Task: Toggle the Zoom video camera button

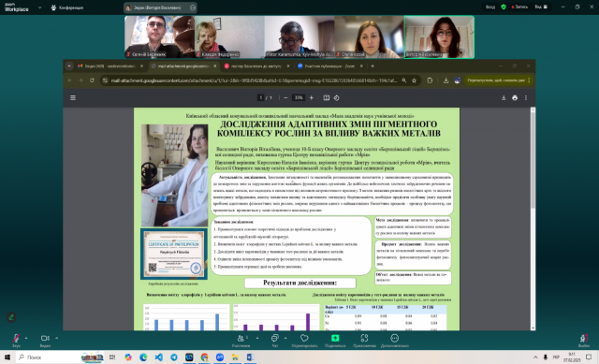Action: (45, 338)
